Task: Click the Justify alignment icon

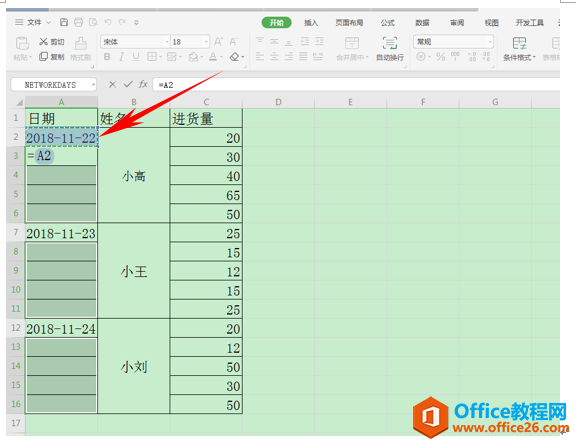Action: [303, 57]
